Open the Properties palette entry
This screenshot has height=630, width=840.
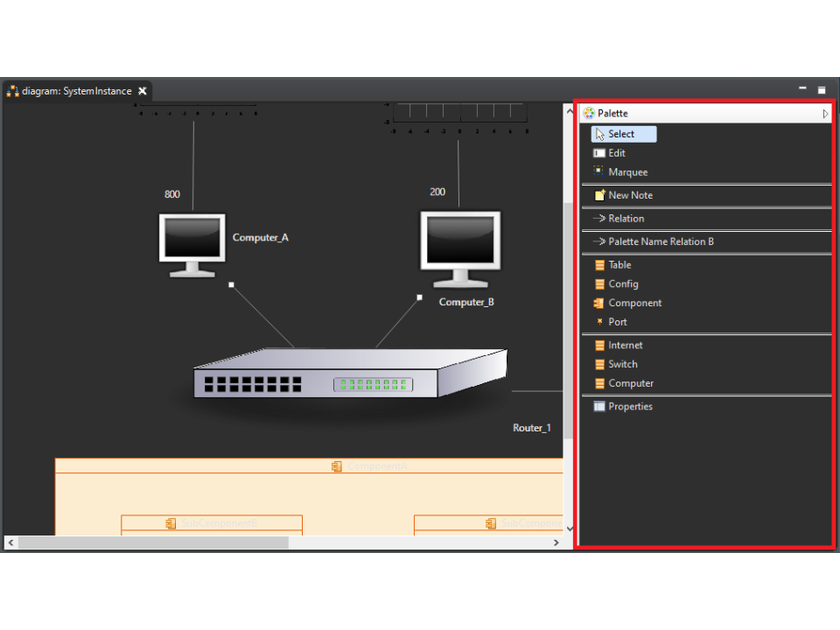pos(630,407)
